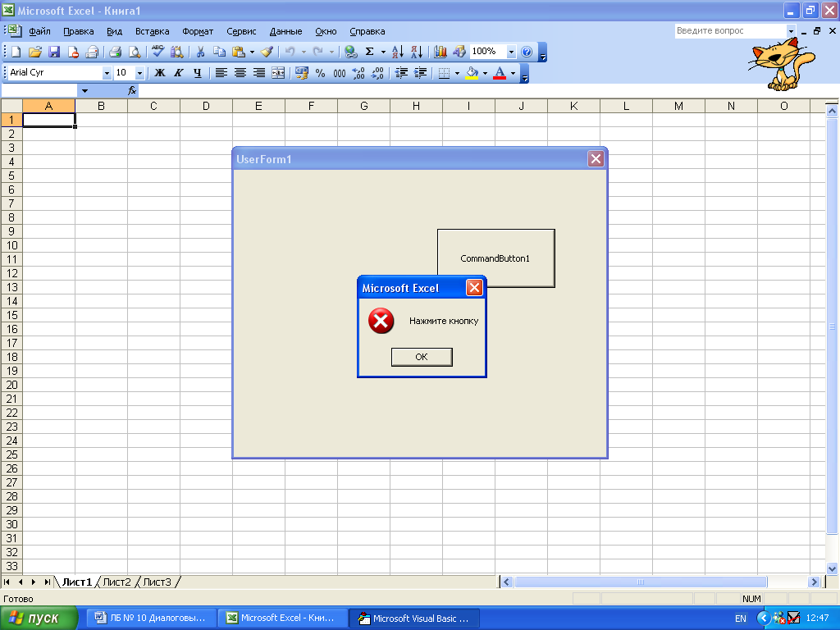Image resolution: width=840 pixels, height=630 pixels.
Task: Open the Сервис menu
Action: point(241,31)
